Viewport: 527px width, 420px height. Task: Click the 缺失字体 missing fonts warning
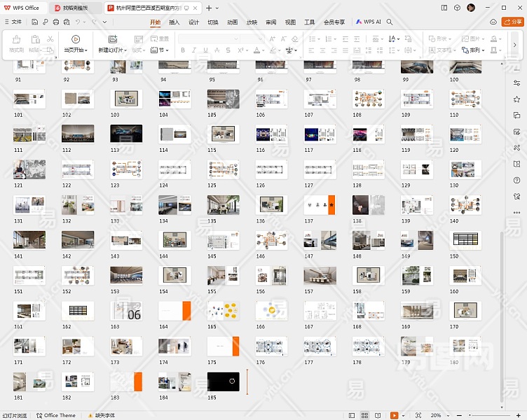click(x=101, y=415)
